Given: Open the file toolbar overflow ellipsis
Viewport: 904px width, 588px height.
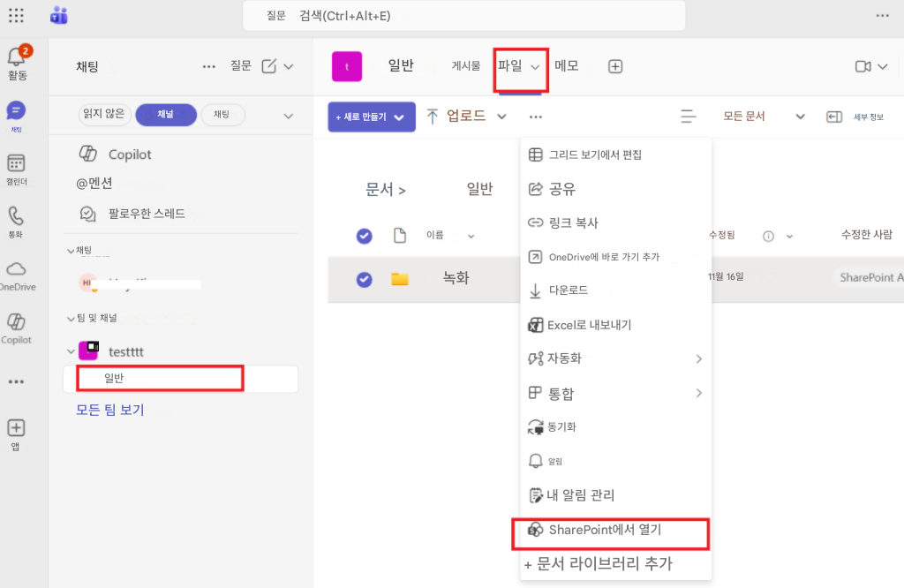Looking at the screenshot, I should tap(536, 117).
